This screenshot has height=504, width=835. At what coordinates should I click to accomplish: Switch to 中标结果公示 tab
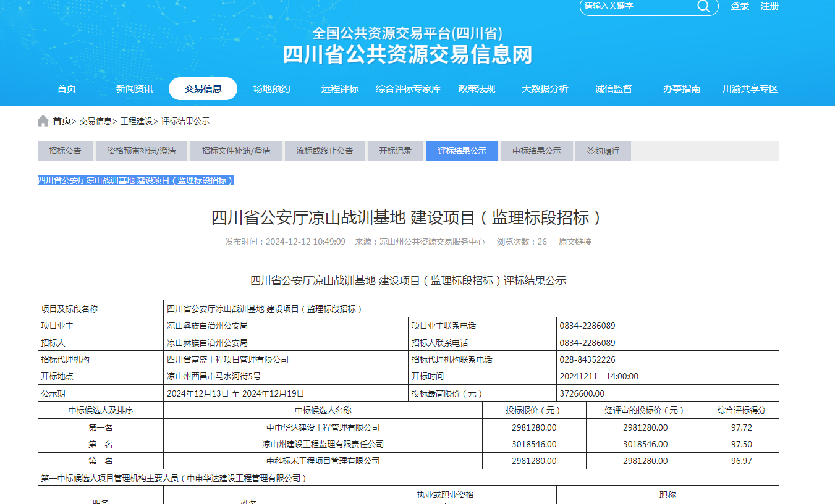(536, 151)
